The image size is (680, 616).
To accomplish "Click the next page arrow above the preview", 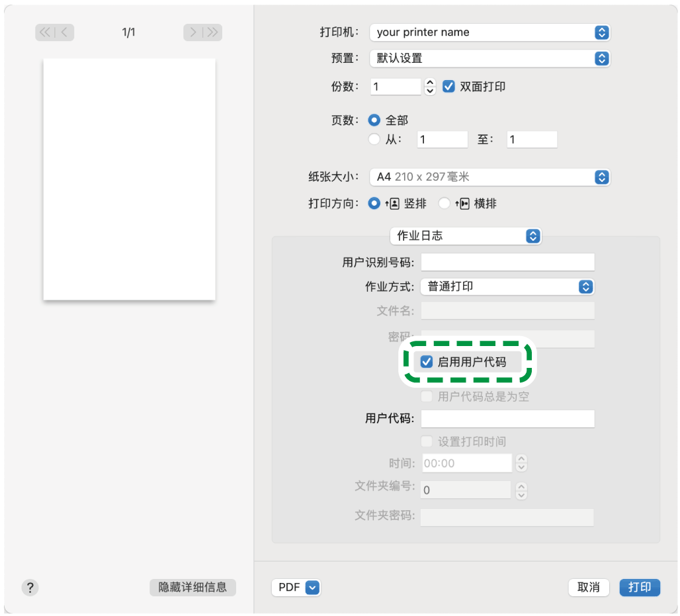I will coord(192,32).
